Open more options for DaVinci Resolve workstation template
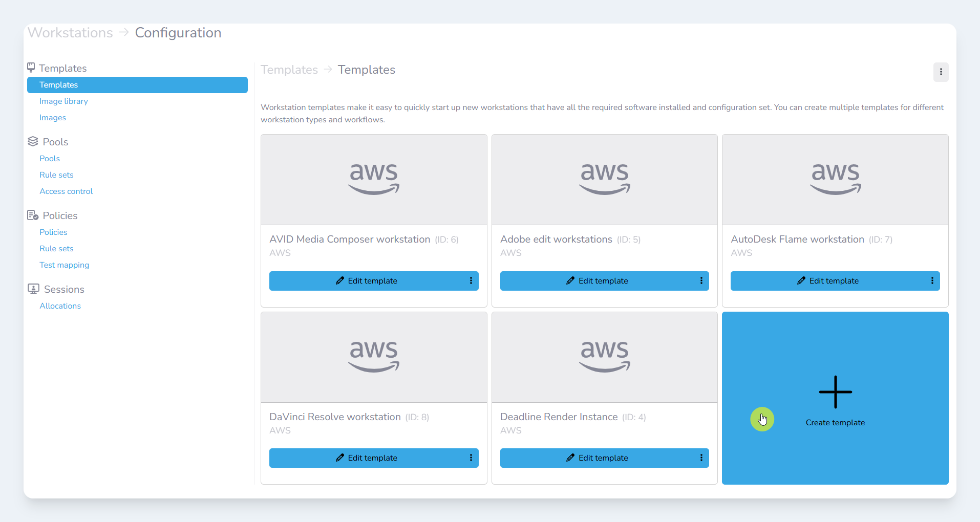The width and height of the screenshot is (980, 522). [x=471, y=458]
